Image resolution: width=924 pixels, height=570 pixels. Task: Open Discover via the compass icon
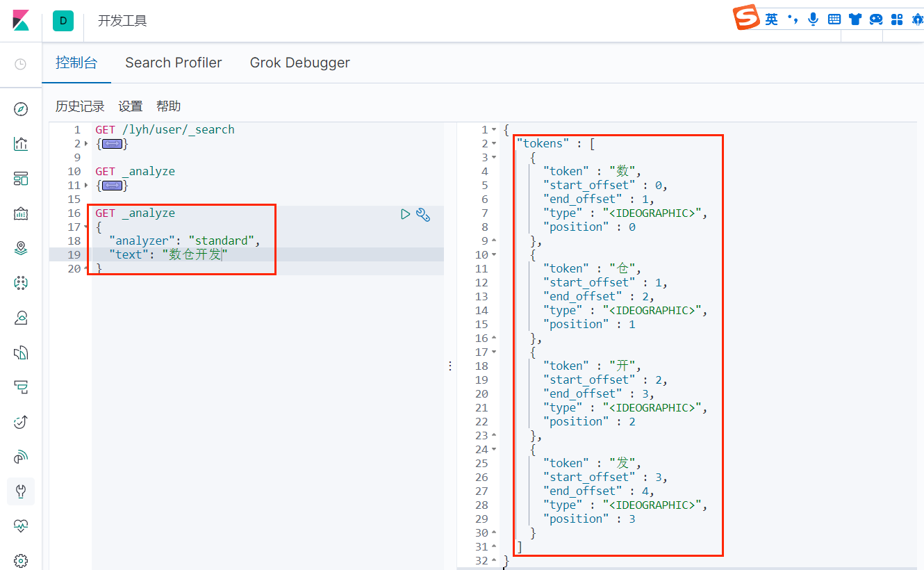pyautogui.click(x=21, y=109)
